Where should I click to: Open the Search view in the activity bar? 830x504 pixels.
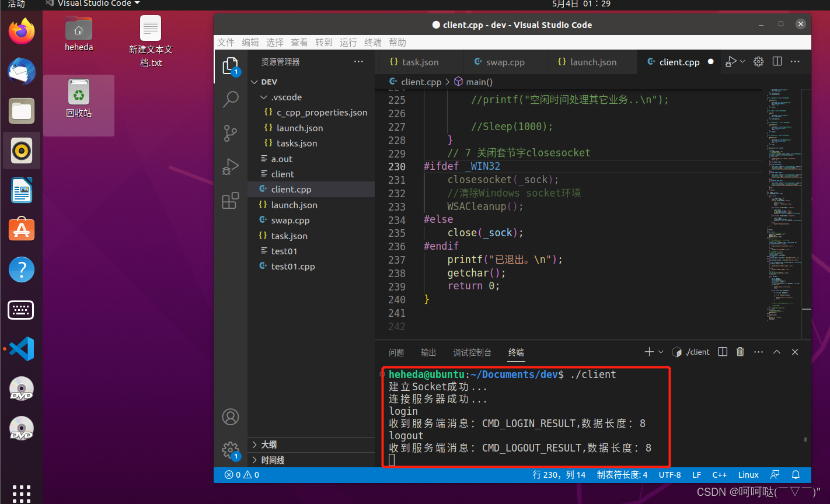pyautogui.click(x=231, y=99)
